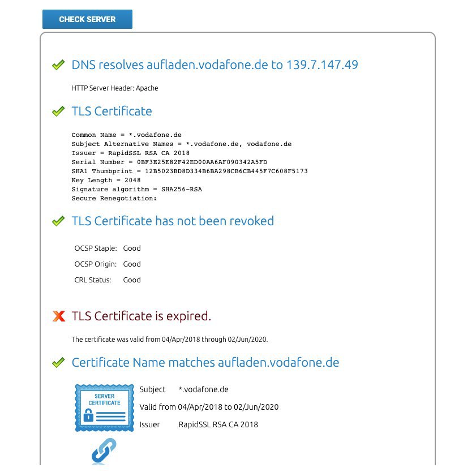This screenshot has height=472, width=476.
Task: Click the 'Secure Renegotiation:' line
Action: [x=114, y=199]
